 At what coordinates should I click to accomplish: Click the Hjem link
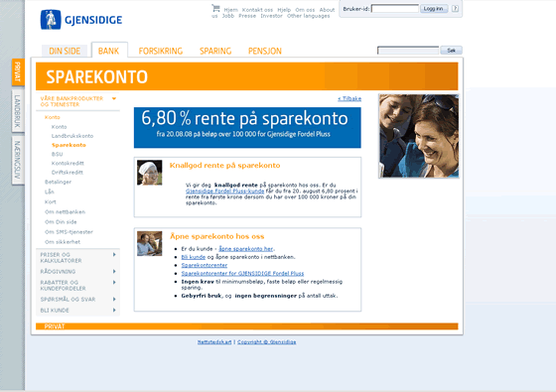[x=230, y=10]
